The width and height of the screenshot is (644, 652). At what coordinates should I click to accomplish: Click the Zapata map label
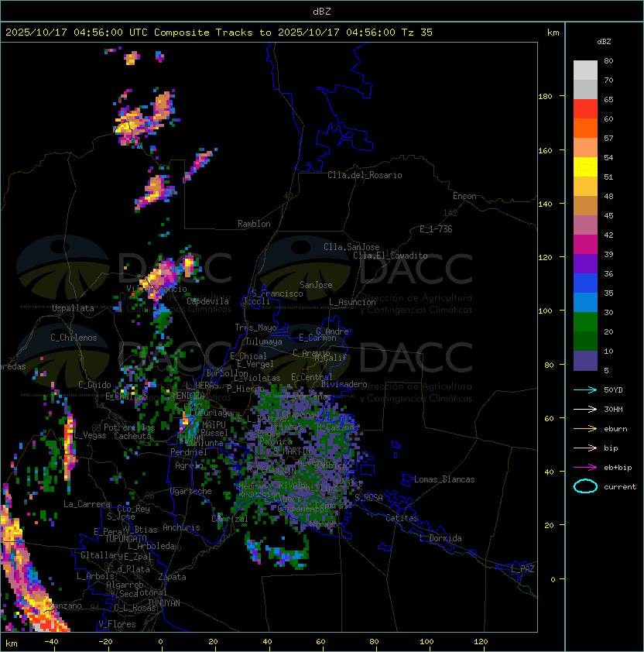point(172,577)
